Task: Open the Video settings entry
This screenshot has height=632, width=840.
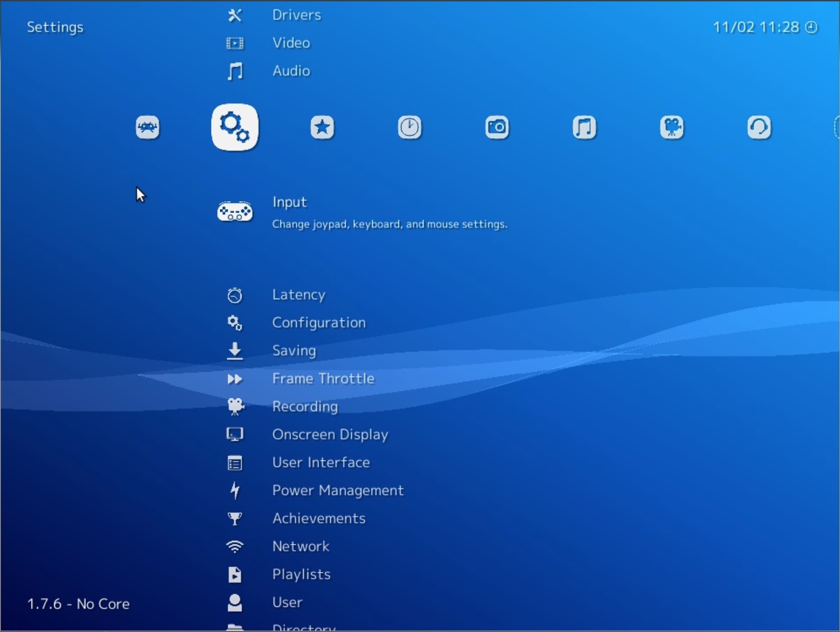Action: 291,43
